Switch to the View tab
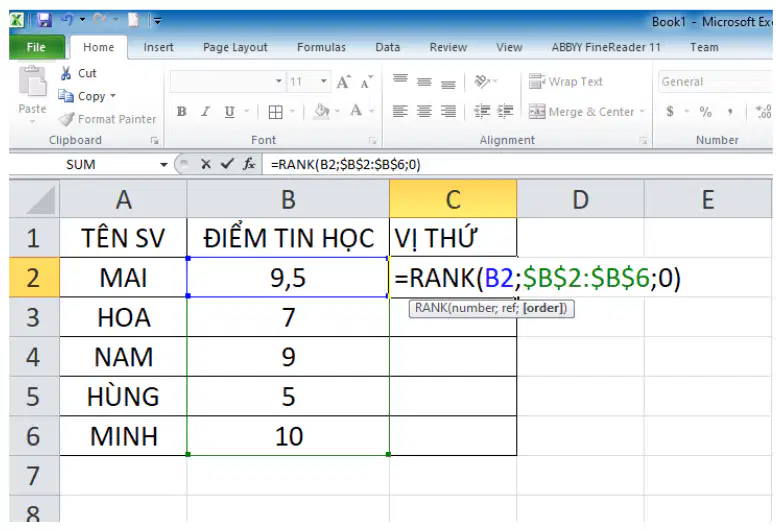The width and height of the screenshot is (776, 530). [509, 47]
